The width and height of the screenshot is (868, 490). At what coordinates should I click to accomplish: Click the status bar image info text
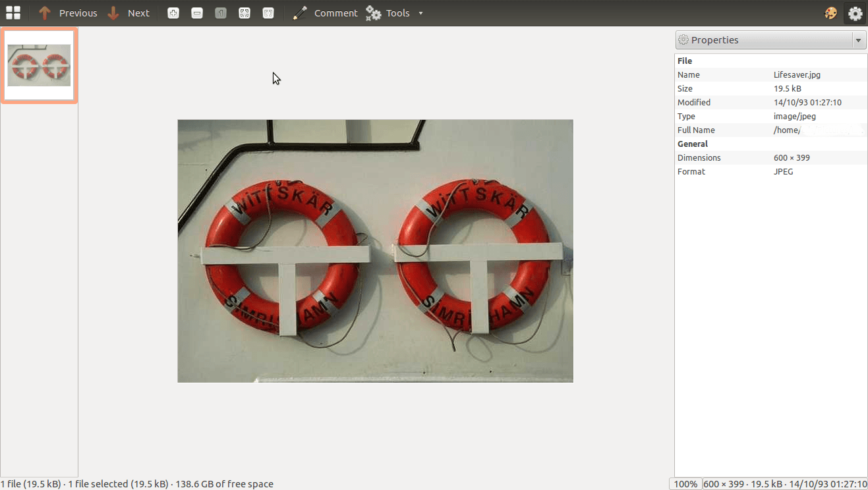(785, 484)
